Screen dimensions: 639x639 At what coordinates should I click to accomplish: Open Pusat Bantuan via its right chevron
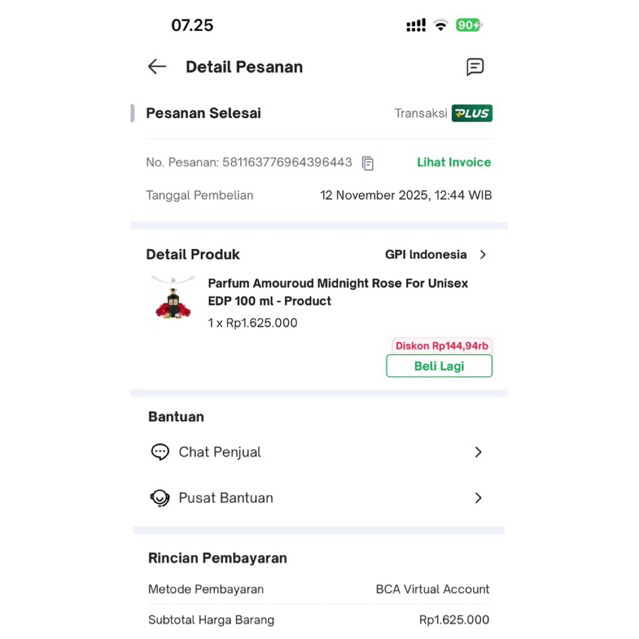(x=478, y=498)
